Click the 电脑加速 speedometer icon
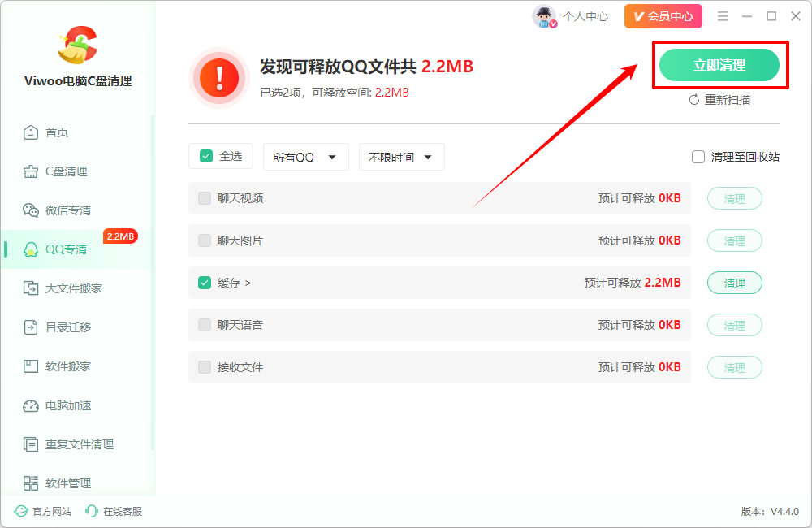 [31, 405]
